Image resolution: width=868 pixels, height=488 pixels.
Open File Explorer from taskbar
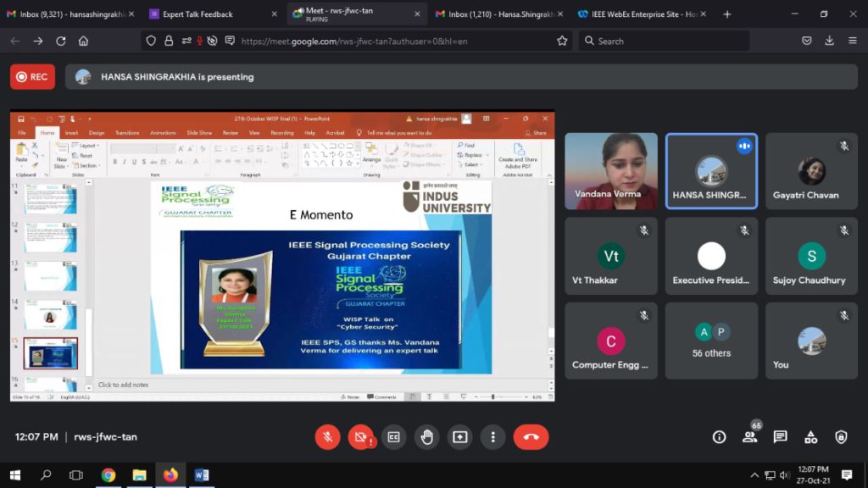click(140, 475)
